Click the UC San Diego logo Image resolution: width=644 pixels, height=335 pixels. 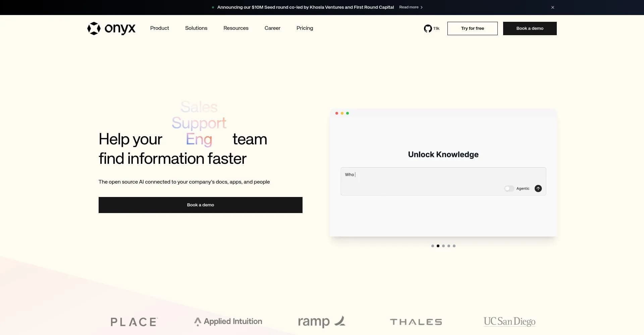[x=509, y=322]
